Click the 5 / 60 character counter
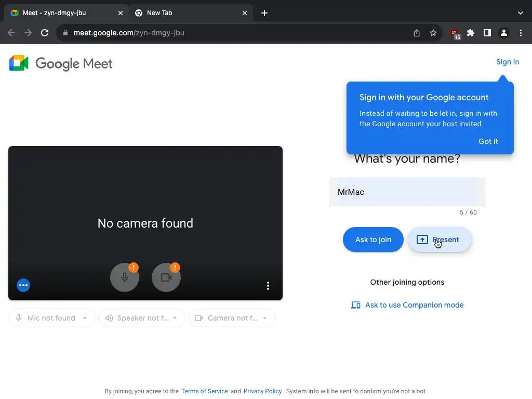This screenshot has width=532, height=399. click(468, 212)
